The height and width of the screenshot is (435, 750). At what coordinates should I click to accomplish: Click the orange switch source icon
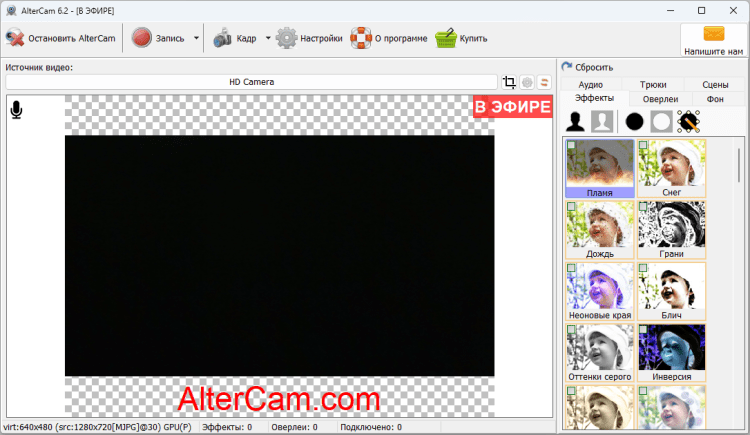pos(544,82)
